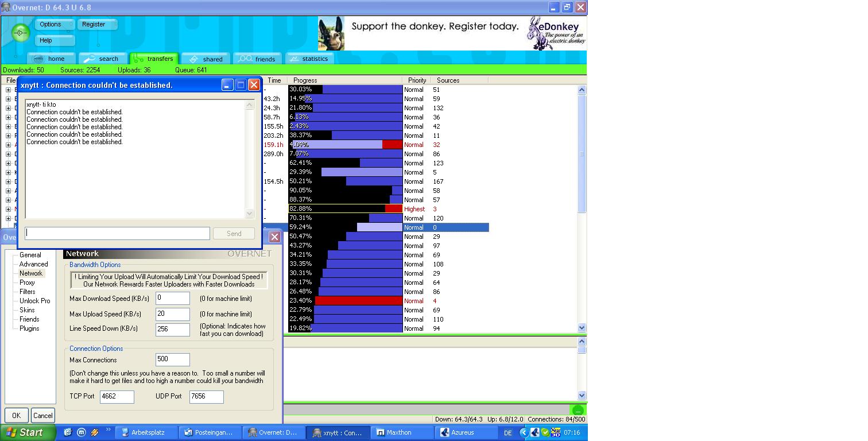Viewport: 868px width, 441px height.
Task: Click the green round connect button
Action: tap(21, 33)
